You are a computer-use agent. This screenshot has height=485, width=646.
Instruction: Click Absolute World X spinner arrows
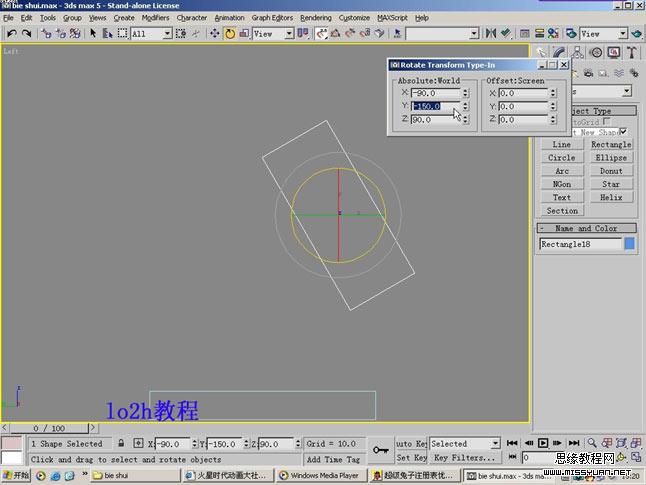[466, 93]
